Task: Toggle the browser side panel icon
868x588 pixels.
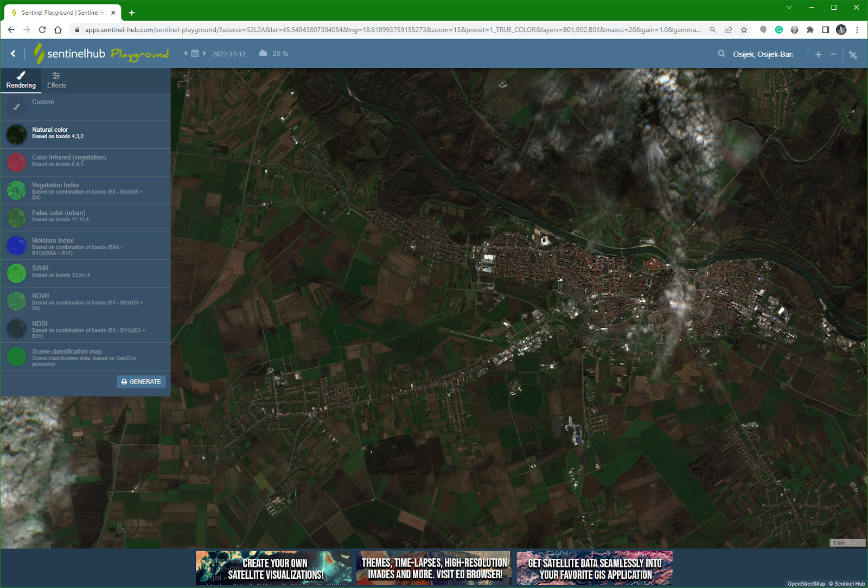Action: point(825,30)
